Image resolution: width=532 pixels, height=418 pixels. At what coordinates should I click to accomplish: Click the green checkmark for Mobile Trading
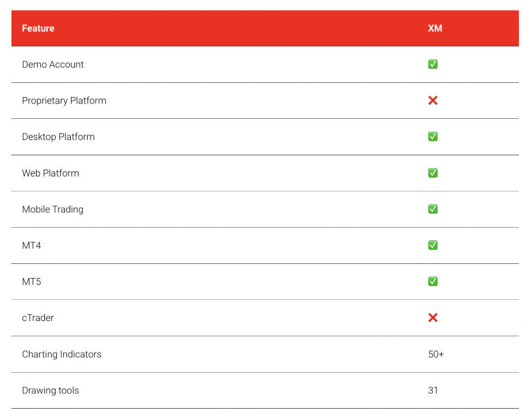[x=433, y=209]
